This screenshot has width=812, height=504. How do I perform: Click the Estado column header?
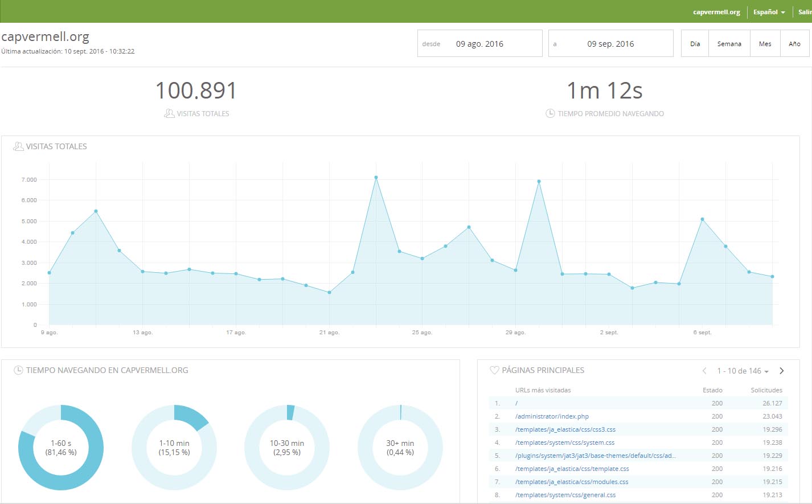(x=712, y=390)
